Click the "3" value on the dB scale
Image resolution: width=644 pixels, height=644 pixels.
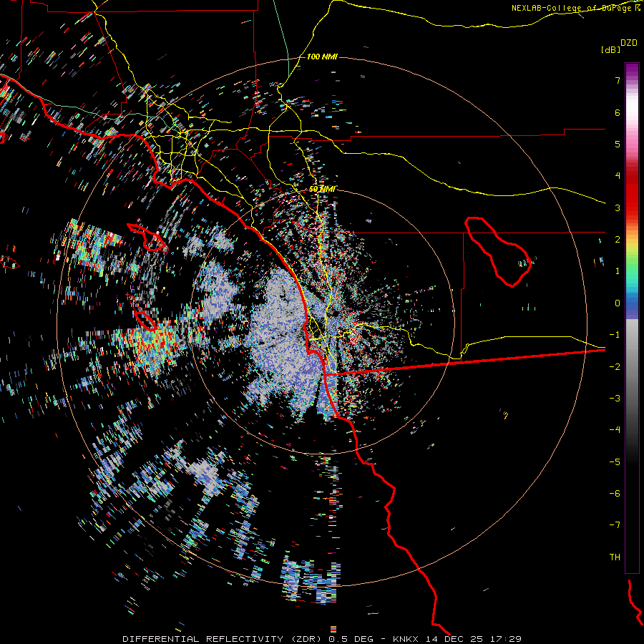point(618,208)
